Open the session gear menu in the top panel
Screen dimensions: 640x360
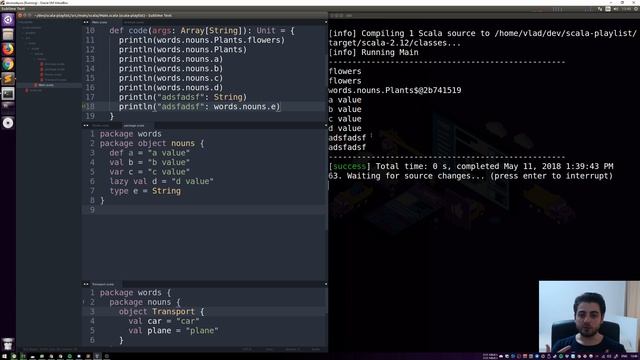click(x=636, y=9)
